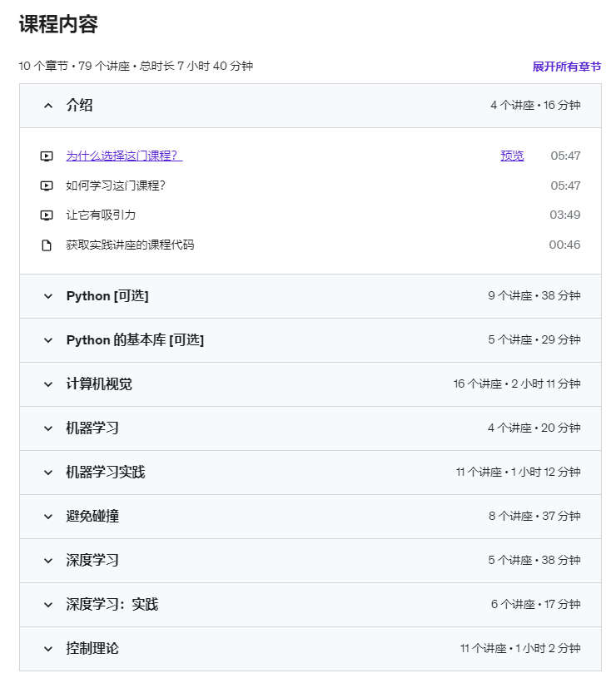Click 展开所有章节 to expand all
Image resolution: width=616 pixels, height=678 pixels.
point(567,67)
